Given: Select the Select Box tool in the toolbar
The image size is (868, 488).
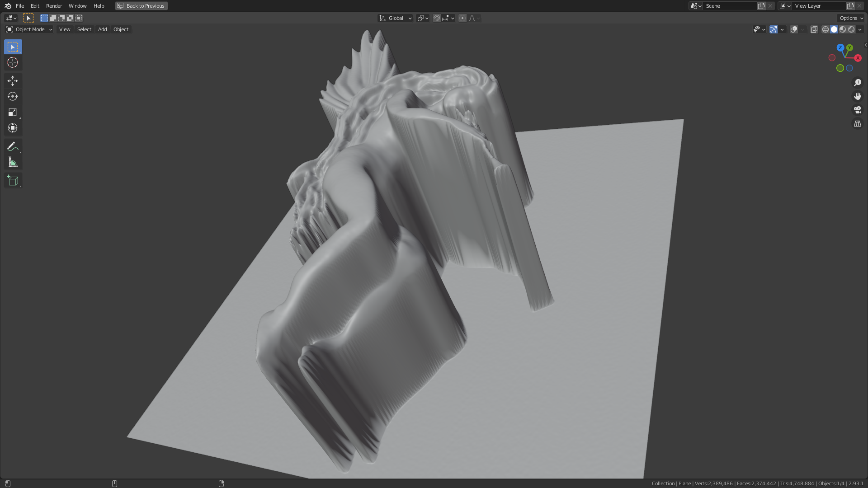Looking at the screenshot, I should pyautogui.click(x=13, y=47).
